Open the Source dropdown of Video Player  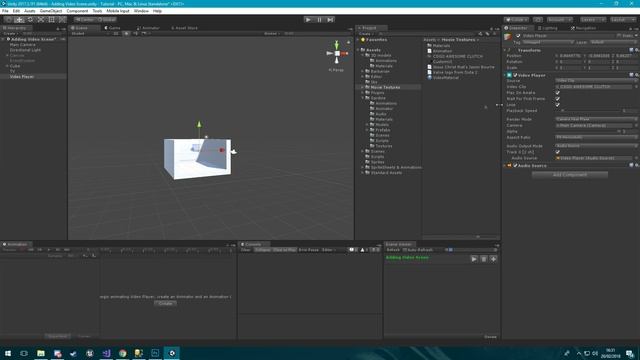click(x=596, y=81)
